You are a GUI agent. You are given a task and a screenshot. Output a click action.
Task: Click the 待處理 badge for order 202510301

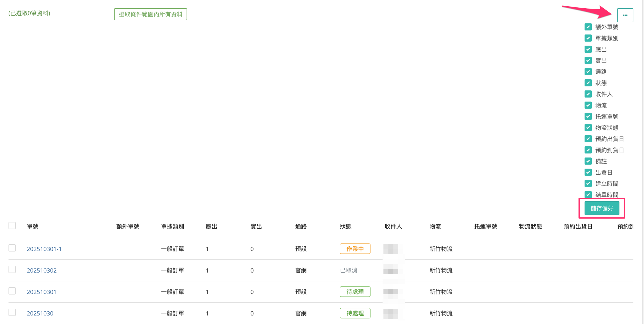pyautogui.click(x=355, y=292)
